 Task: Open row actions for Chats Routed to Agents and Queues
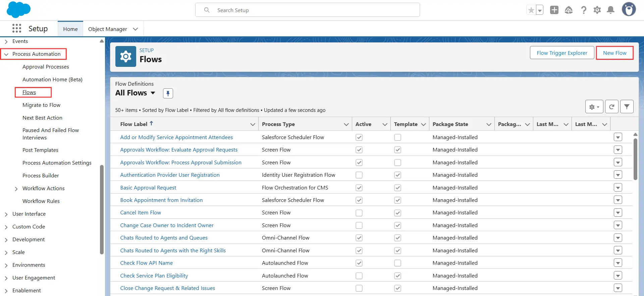click(618, 238)
